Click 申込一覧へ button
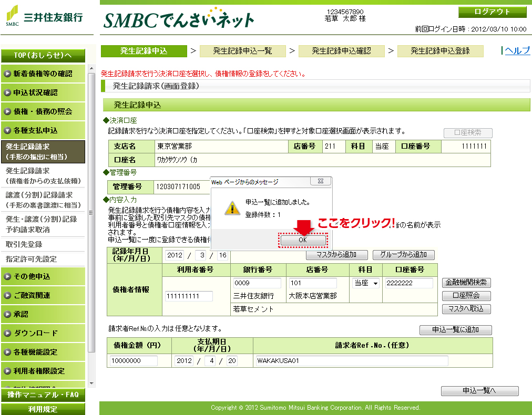The height and width of the screenshot is (415, 532). pos(479,391)
